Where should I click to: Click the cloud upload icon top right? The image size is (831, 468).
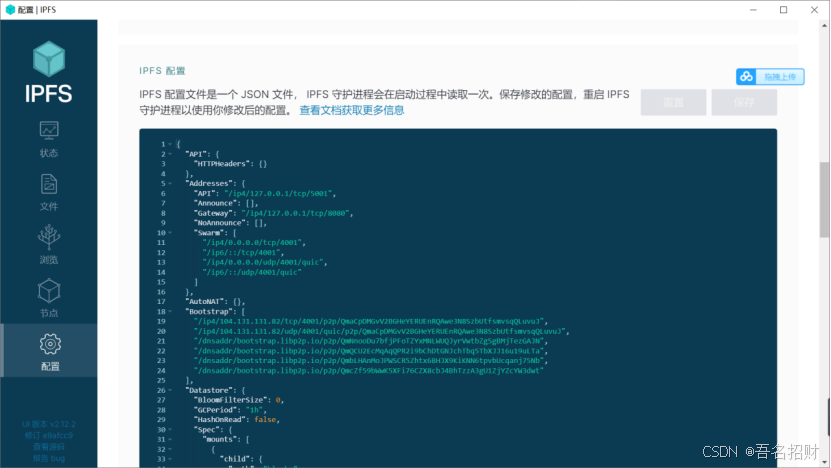[x=746, y=77]
